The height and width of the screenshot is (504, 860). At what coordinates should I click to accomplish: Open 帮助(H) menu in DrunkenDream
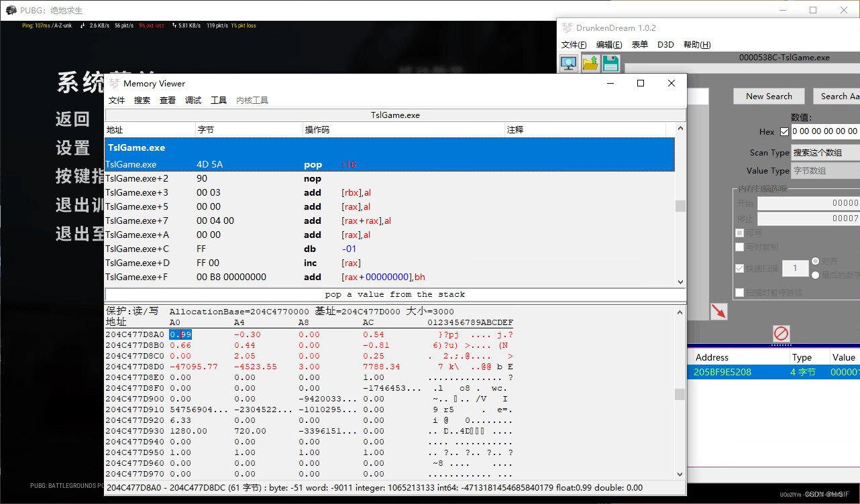pyautogui.click(x=697, y=45)
